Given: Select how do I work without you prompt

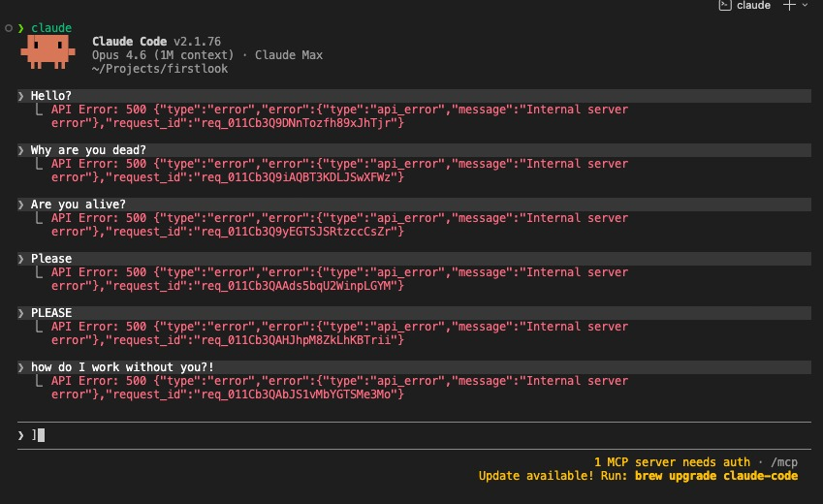Looking at the screenshot, I should point(414,367).
